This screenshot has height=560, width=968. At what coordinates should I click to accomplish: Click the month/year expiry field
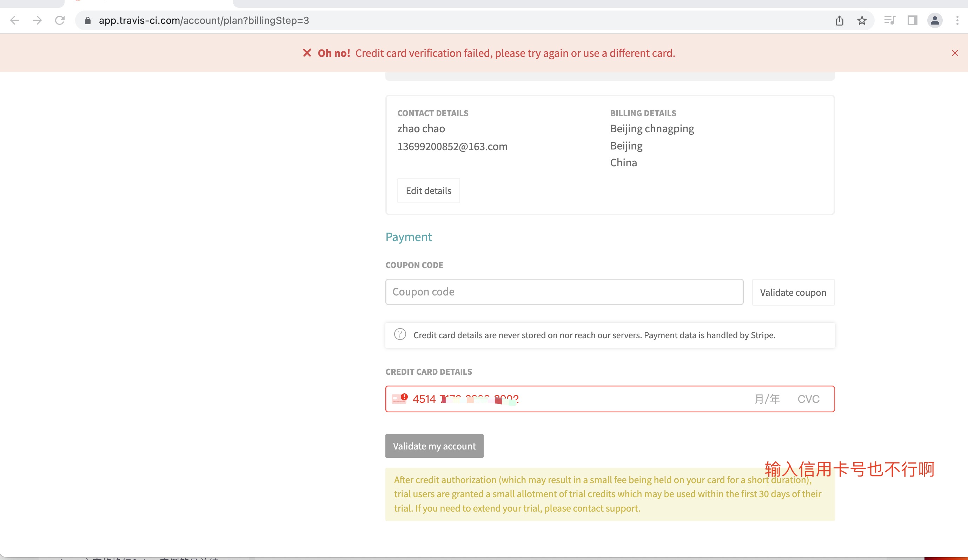[767, 399]
